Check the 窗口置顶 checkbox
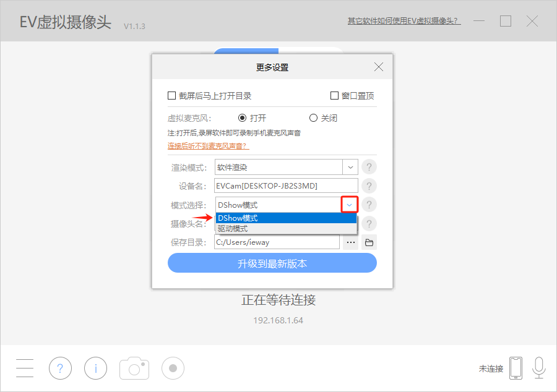This screenshot has height=392, width=557. coord(334,96)
